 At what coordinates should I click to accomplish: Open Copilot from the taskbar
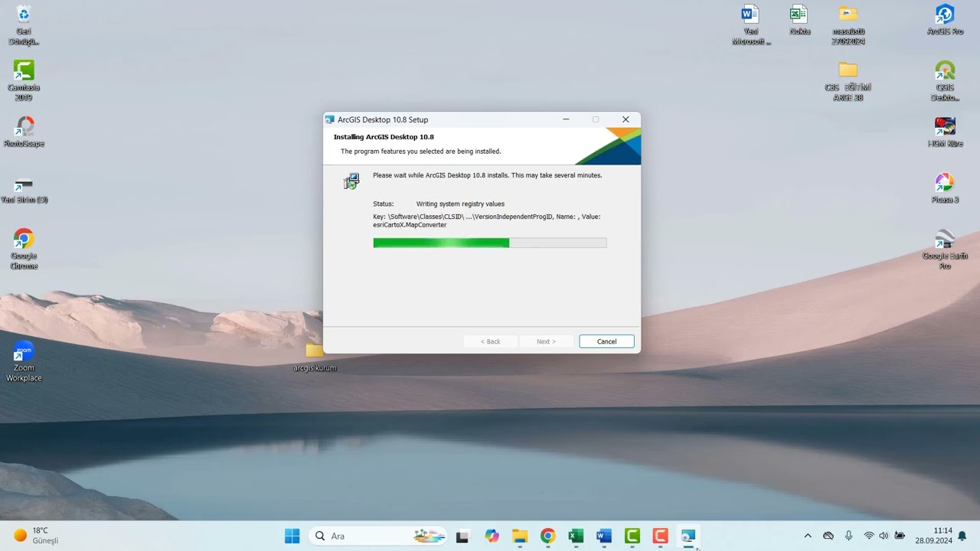pyautogui.click(x=492, y=536)
